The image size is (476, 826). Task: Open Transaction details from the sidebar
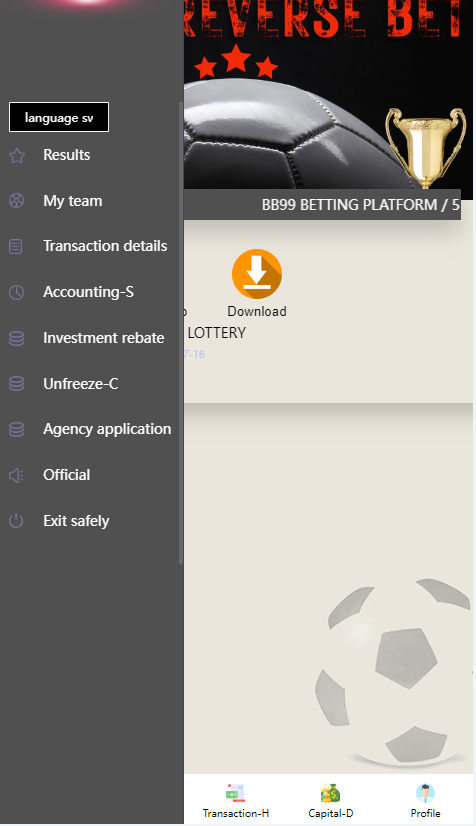coord(105,246)
